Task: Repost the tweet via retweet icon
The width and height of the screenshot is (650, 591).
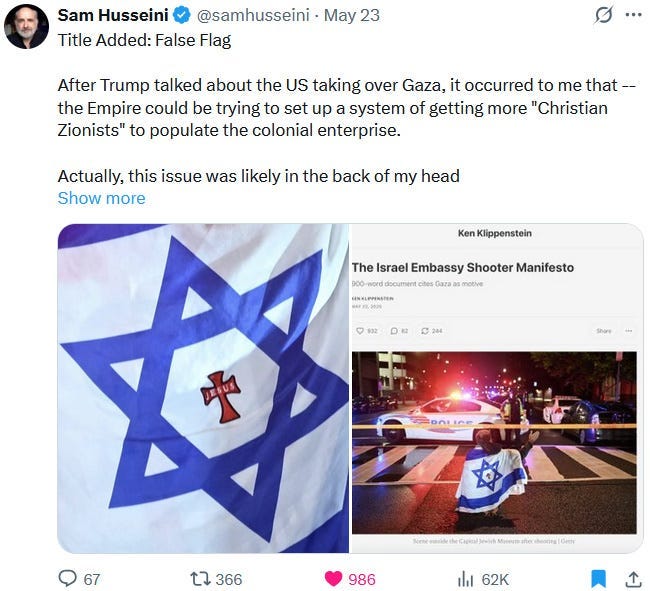Action: pyautogui.click(x=201, y=579)
